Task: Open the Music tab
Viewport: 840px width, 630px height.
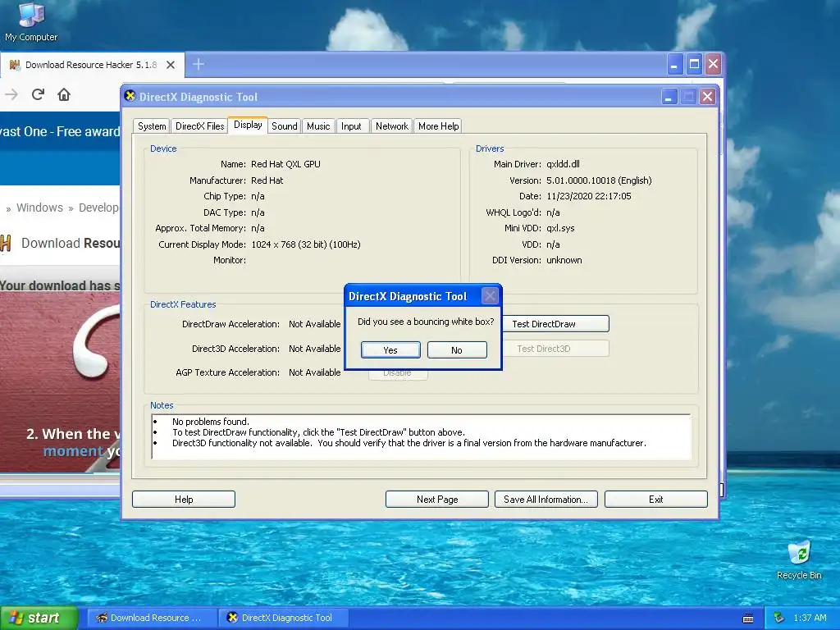Action: click(x=318, y=126)
